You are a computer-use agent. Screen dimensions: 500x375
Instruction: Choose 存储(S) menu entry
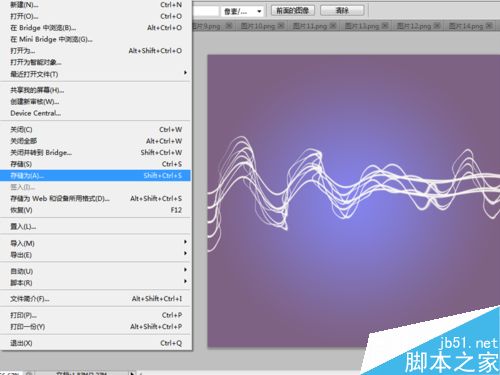pos(96,164)
